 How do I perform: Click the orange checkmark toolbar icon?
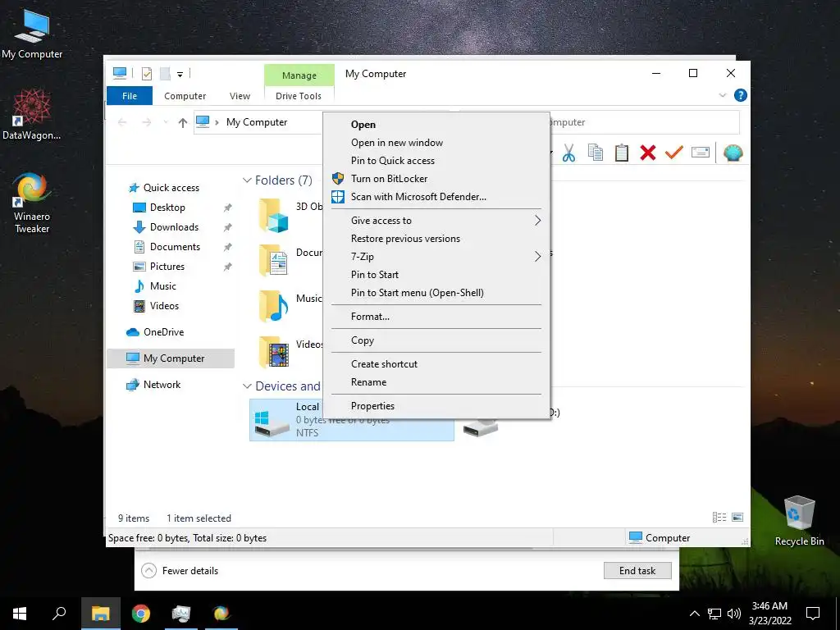click(x=674, y=153)
